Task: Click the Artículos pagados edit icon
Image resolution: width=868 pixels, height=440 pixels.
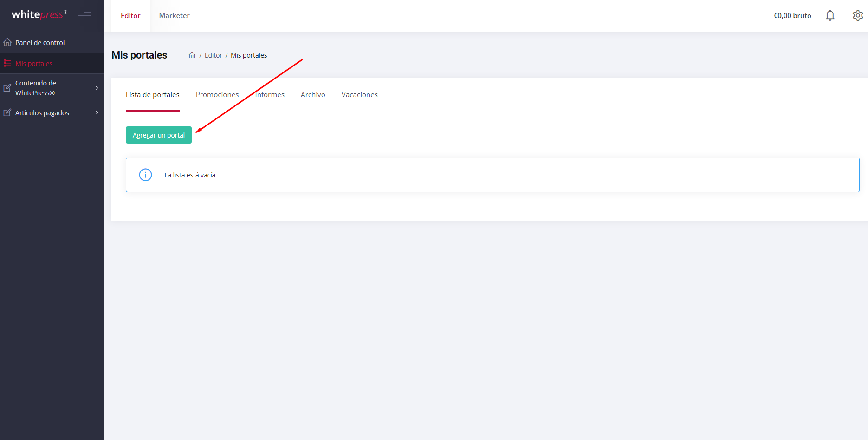Action: click(x=7, y=112)
